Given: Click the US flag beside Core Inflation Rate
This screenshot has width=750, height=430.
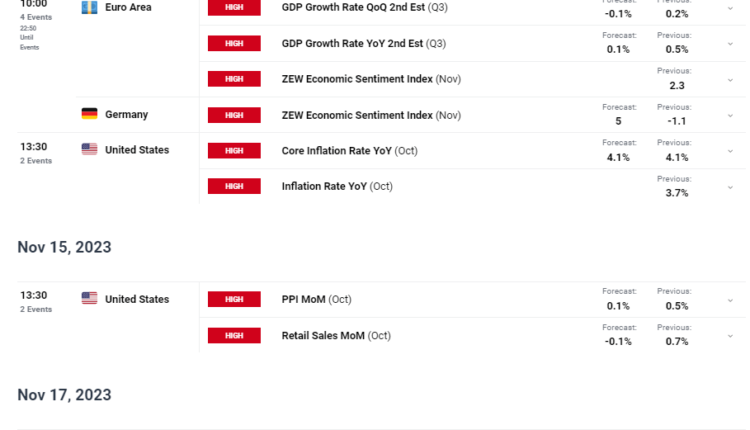Looking at the screenshot, I should point(89,149).
